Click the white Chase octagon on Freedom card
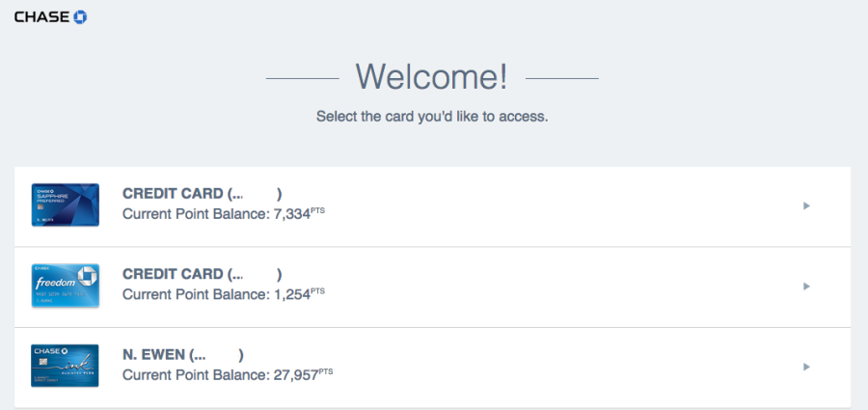 (85, 275)
